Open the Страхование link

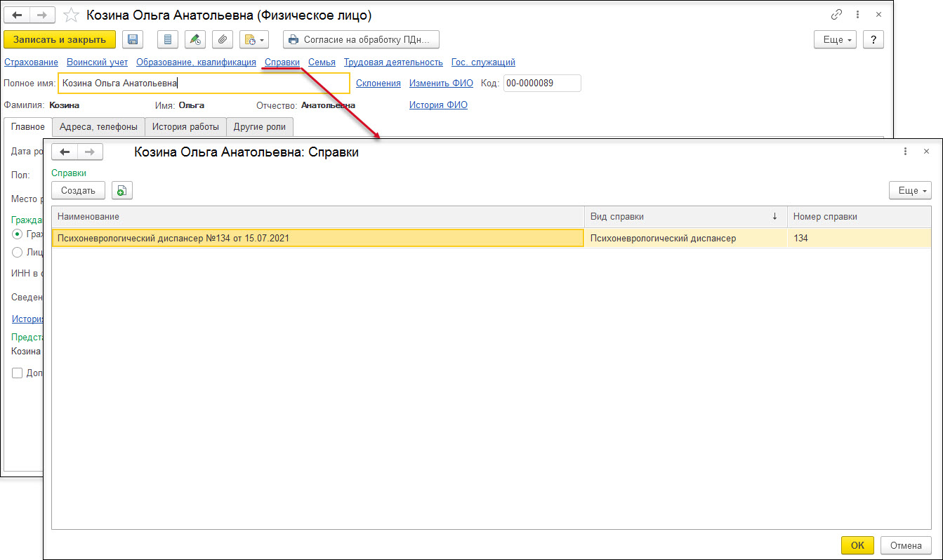tap(31, 62)
